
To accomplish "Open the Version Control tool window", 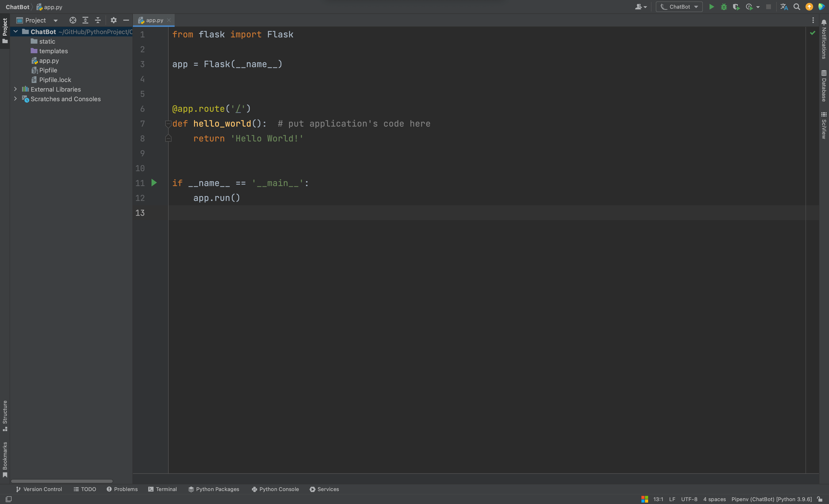I will (x=39, y=489).
